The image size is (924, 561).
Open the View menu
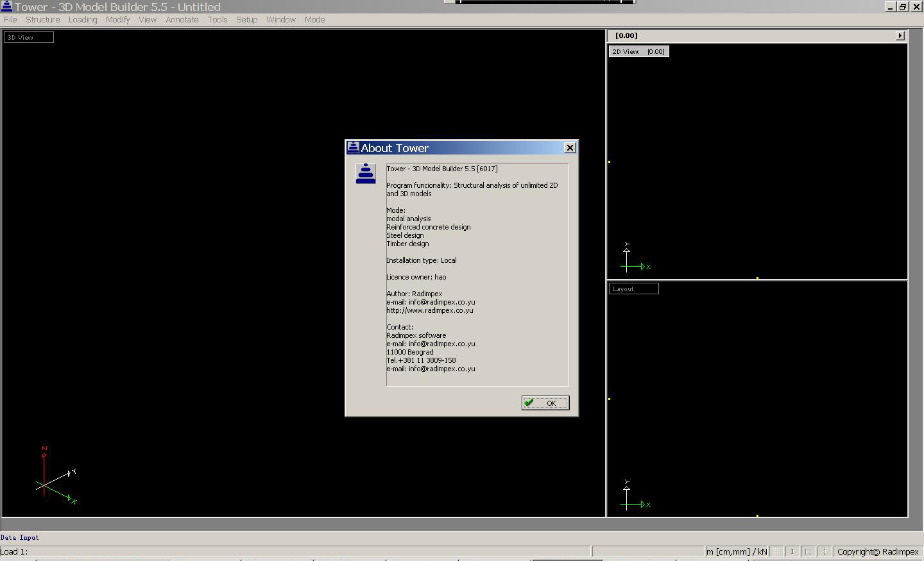[148, 19]
